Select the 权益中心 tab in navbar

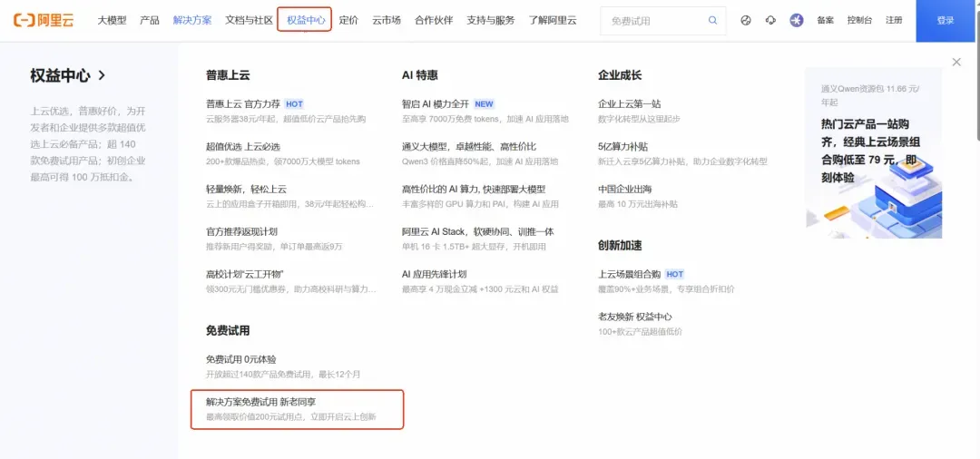coord(306,20)
